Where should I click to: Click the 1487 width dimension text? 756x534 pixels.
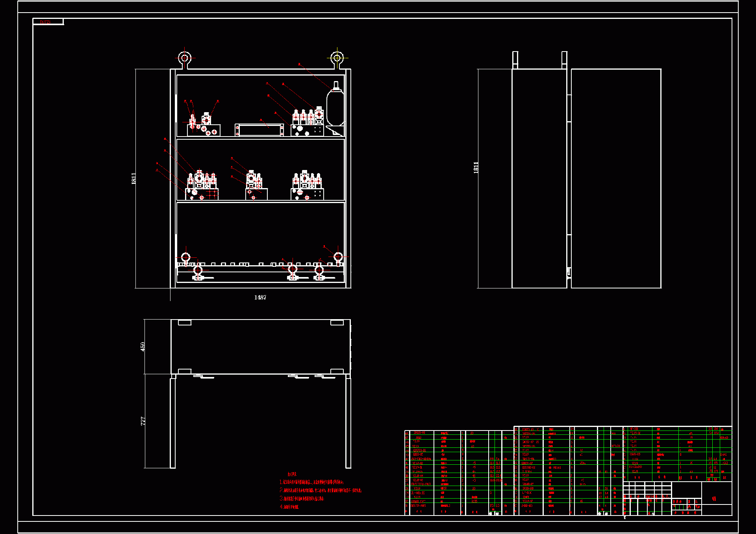click(260, 297)
